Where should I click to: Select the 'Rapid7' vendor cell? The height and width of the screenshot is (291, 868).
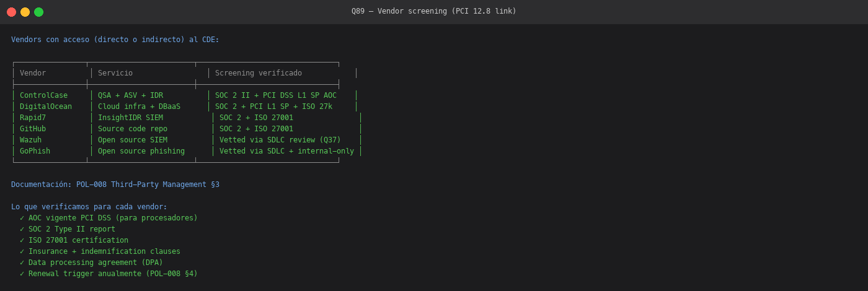33,118
